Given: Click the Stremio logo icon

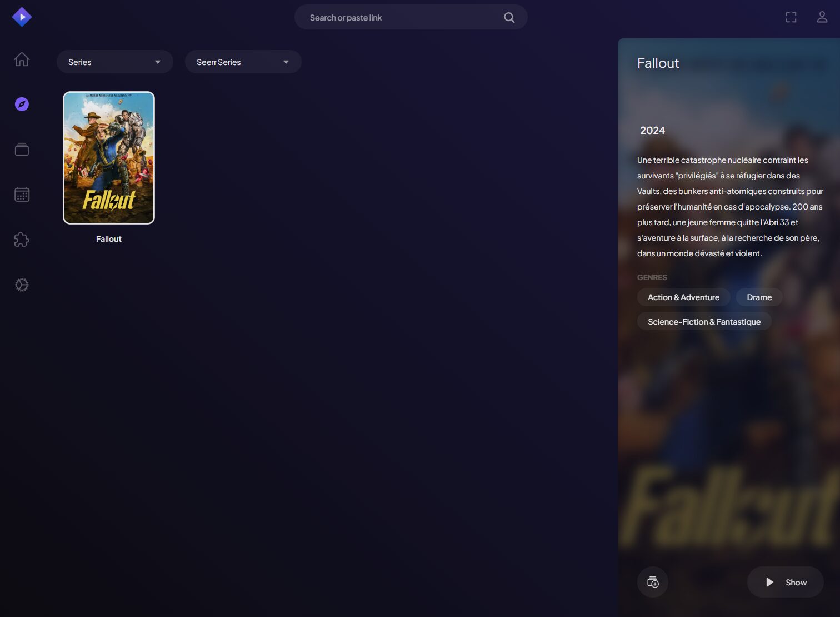Looking at the screenshot, I should tap(22, 17).
